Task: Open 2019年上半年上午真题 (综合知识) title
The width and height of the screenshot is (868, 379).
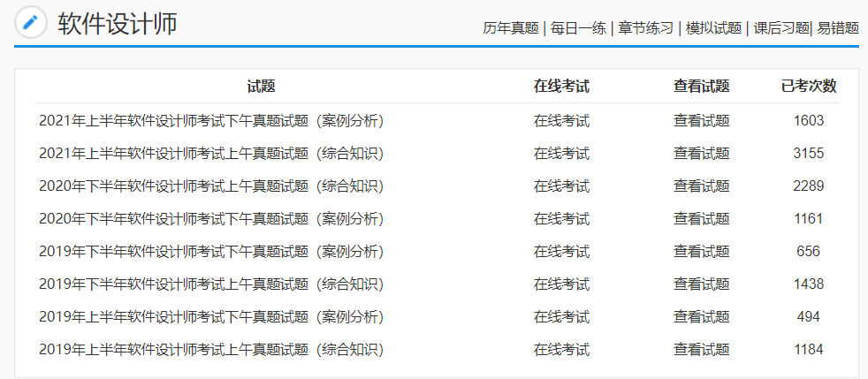Action: (211, 349)
